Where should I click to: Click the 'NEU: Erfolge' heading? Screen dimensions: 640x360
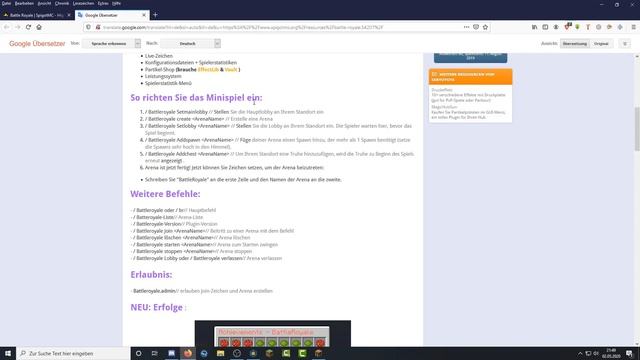coord(157,307)
